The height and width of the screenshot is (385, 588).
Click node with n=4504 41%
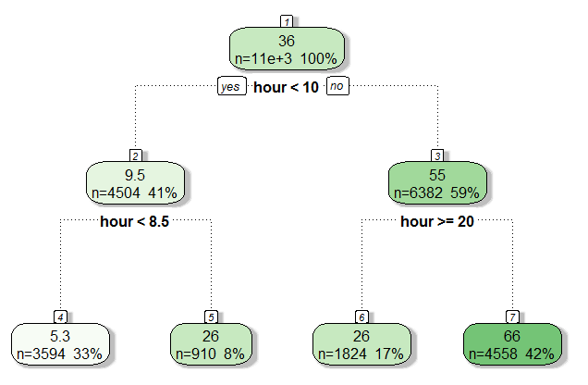(x=135, y=182)
